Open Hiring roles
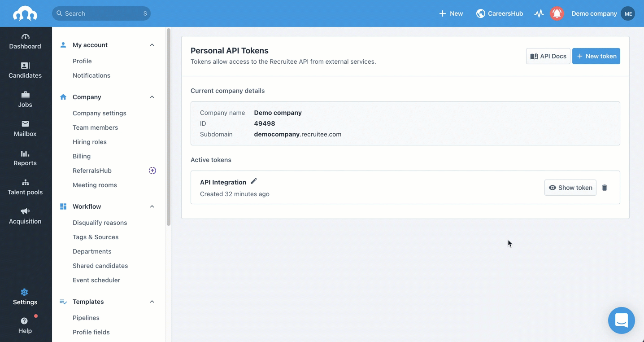 coord(90,142)
